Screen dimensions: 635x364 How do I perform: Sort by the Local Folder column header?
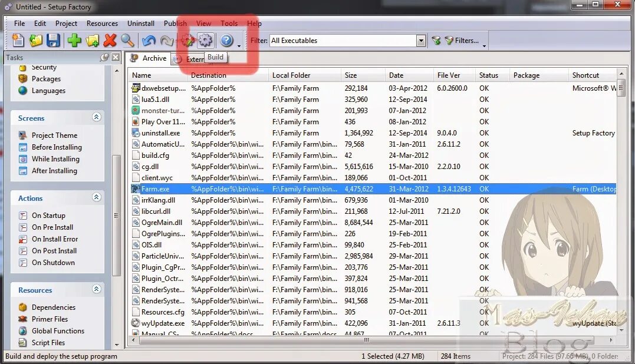pyautogui.click(x=305, y=75)
